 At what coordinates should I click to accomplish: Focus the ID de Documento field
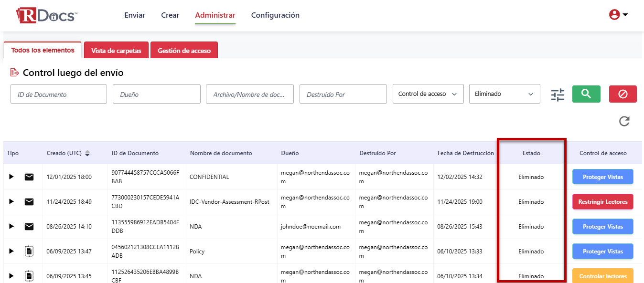pos(59,94)
